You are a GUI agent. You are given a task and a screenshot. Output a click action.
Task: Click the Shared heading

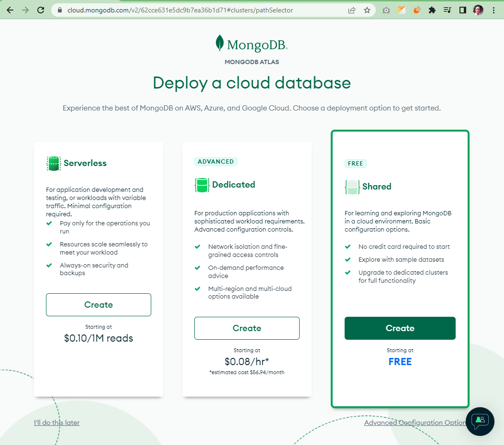click(377, 187)
